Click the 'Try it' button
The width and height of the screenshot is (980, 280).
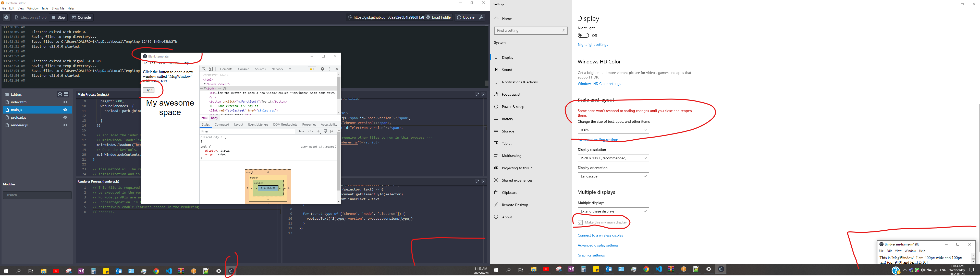click(x=149, y=90)
